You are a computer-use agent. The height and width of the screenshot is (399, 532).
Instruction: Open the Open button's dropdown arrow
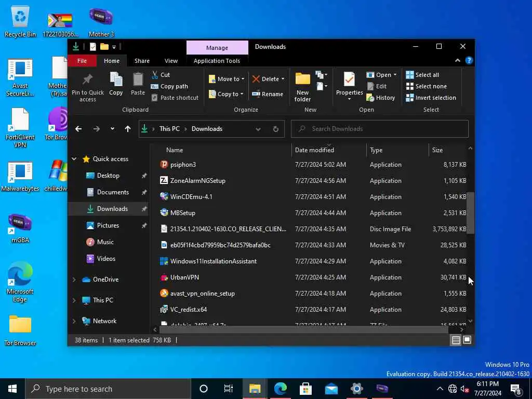(395, 75)
